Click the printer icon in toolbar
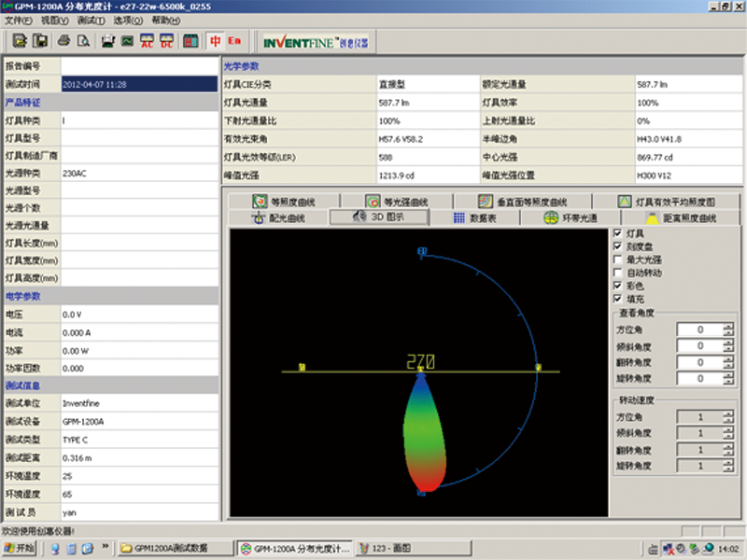The width and height of the screenshot is (747, 560). click(64, 41)
